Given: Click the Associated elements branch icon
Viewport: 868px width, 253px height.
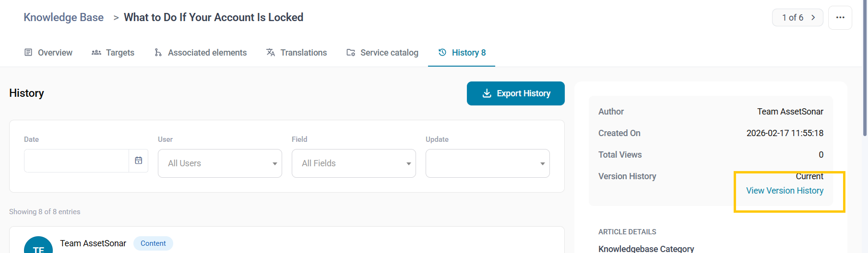Looking at the screenshot, I should pos(158,52).
